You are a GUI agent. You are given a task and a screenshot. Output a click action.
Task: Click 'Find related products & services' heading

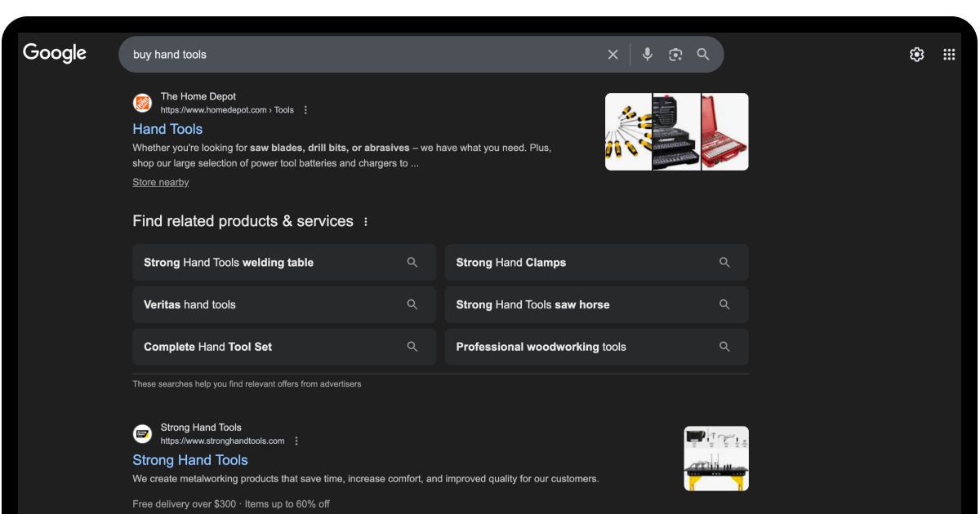pos(243,221)
